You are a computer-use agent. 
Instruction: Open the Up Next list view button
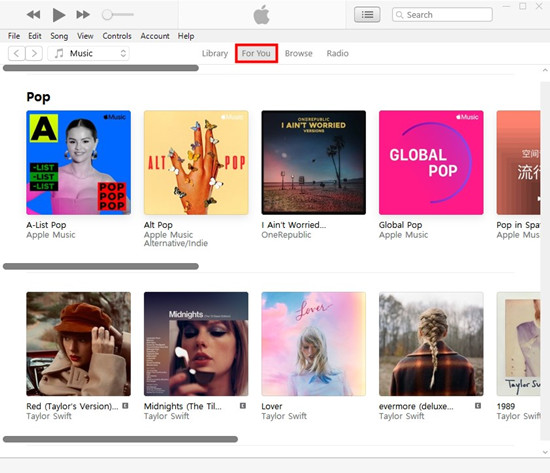tap(367, 15)
